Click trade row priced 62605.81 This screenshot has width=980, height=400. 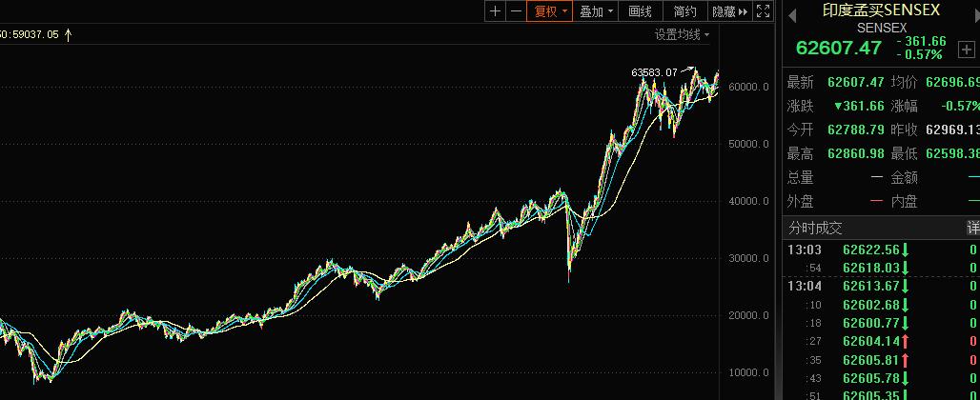(x=881, y=360)
